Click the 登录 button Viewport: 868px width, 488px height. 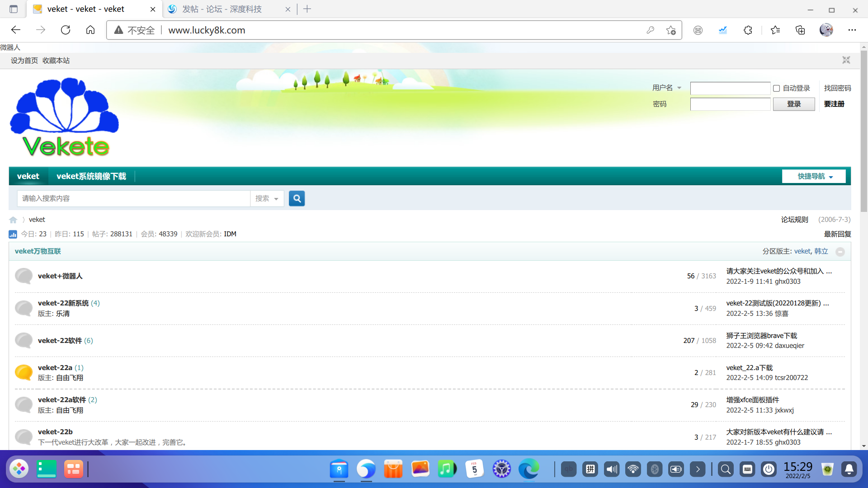[793, 104]
